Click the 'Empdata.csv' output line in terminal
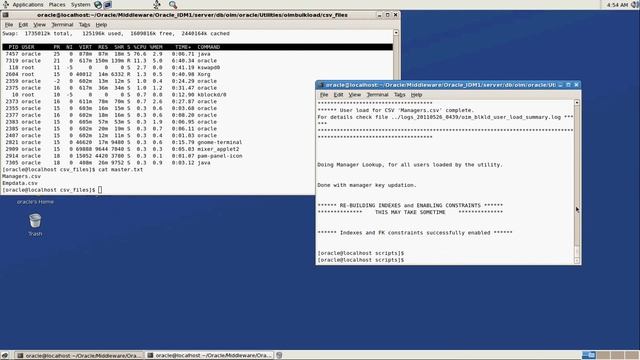The width and height of the screenshot is (640, 360). click(x=20, y=183)
